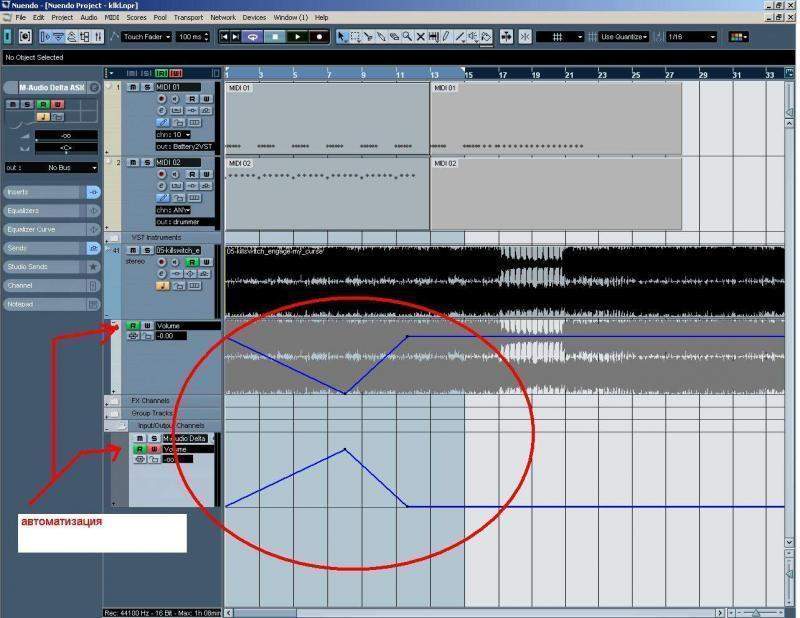The height and width of the screenshot is (618, 800).
Task: Mute the MIDI 01 track
Action: 133,87
